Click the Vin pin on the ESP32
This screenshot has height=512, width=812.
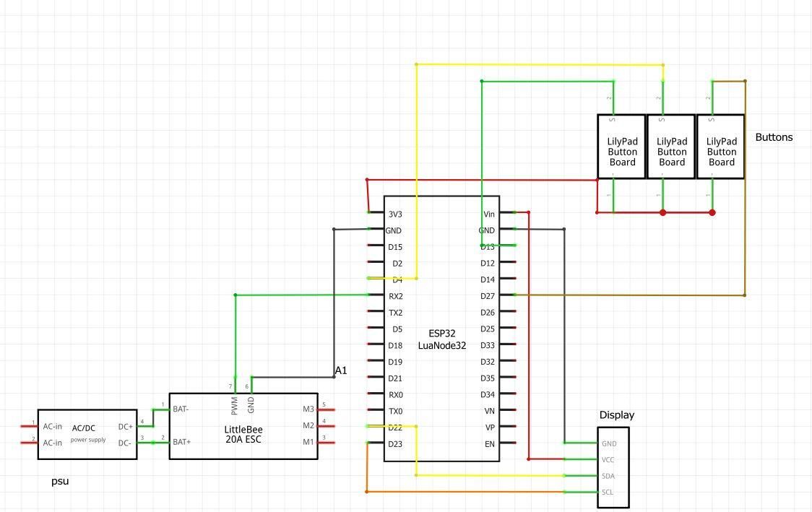click(507, 212)
